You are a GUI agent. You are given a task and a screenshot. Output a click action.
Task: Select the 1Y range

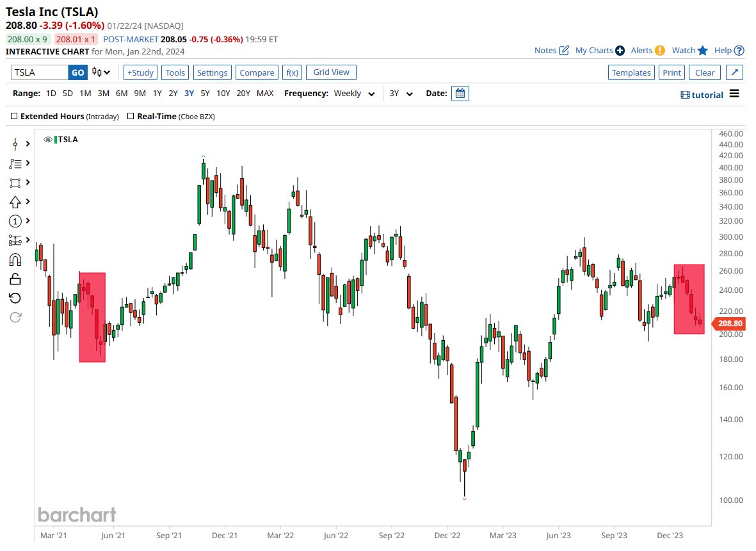click(157, 94)
